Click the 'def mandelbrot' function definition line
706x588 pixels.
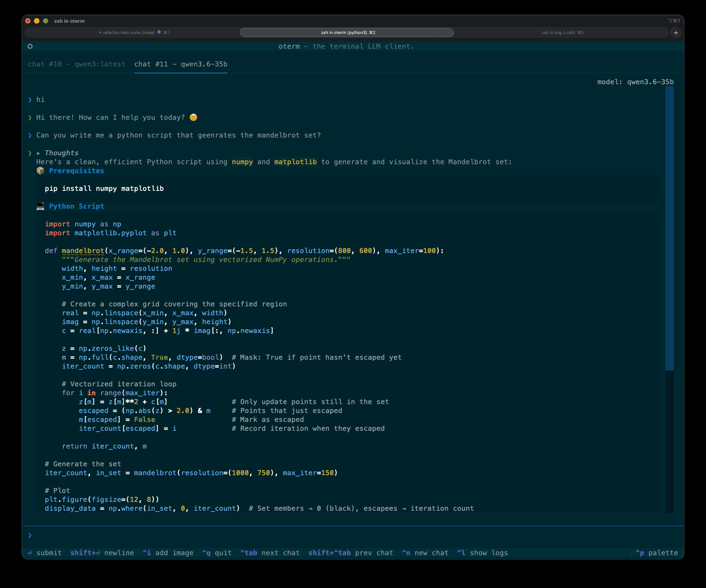click(244, 251)
